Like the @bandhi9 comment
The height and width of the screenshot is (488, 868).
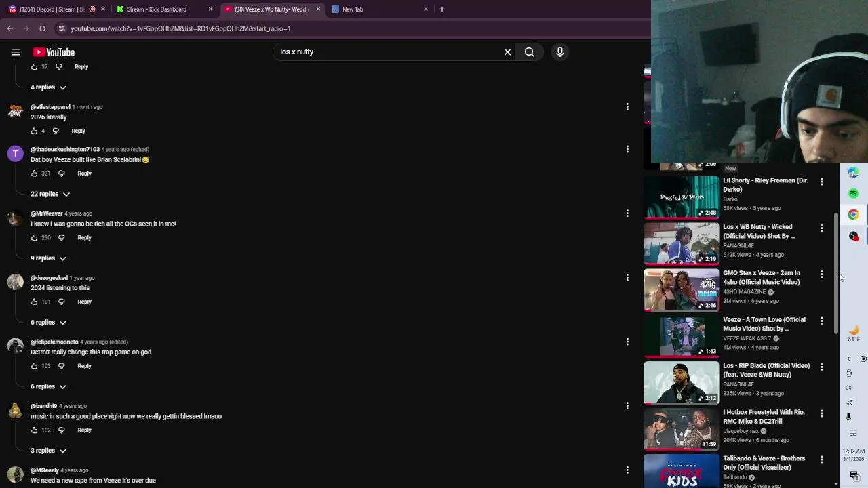pos(34,430)
